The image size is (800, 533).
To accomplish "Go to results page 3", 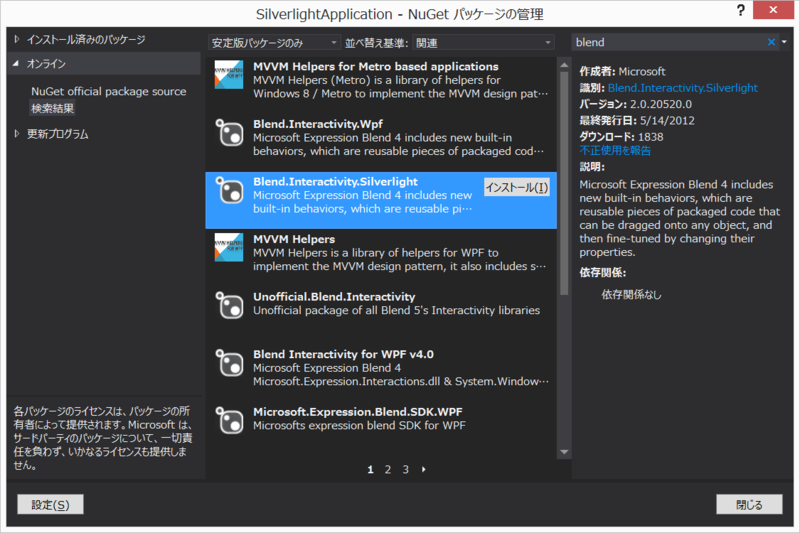I will click(x=406, y=469).
